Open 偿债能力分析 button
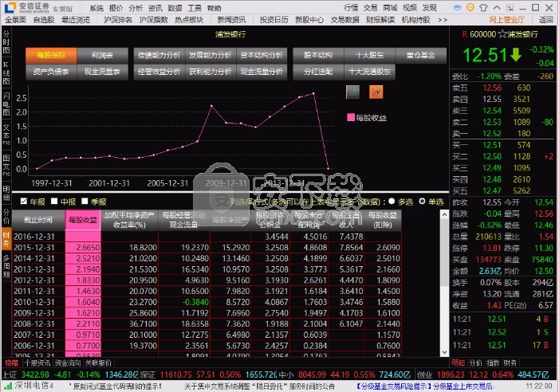The width and height of the screenshot is (559, 392). 159,55
